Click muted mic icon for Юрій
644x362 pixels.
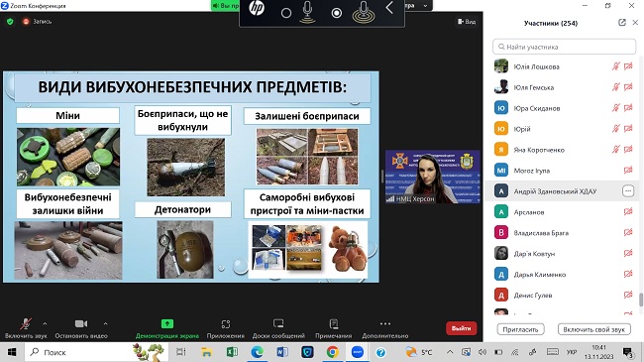[x=615, y=128]
